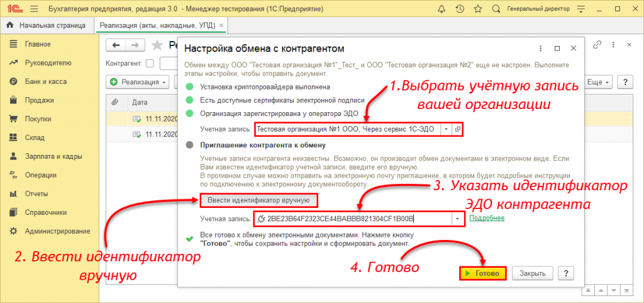
Task: Click the attachment paperclip column header
Action: 115,102
